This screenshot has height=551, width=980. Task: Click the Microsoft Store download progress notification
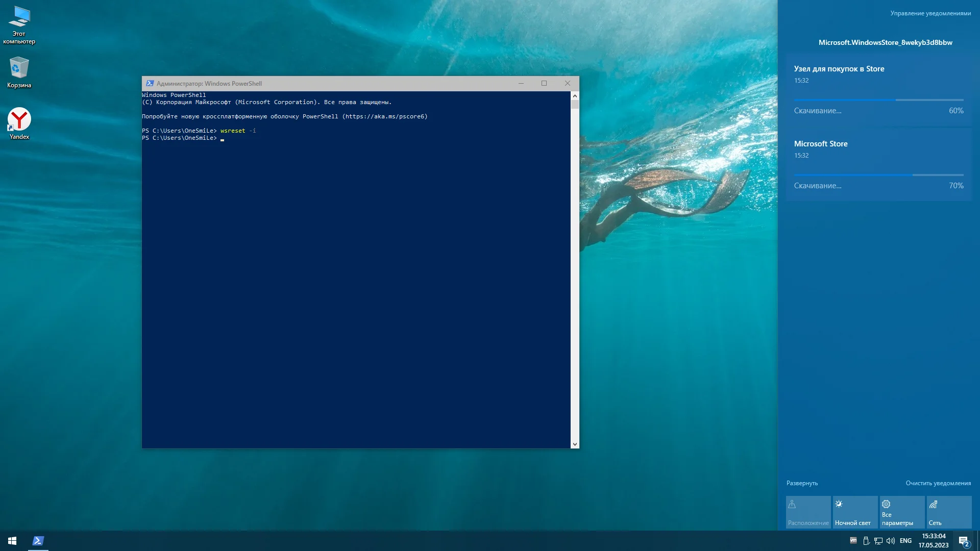pos(878,164)
